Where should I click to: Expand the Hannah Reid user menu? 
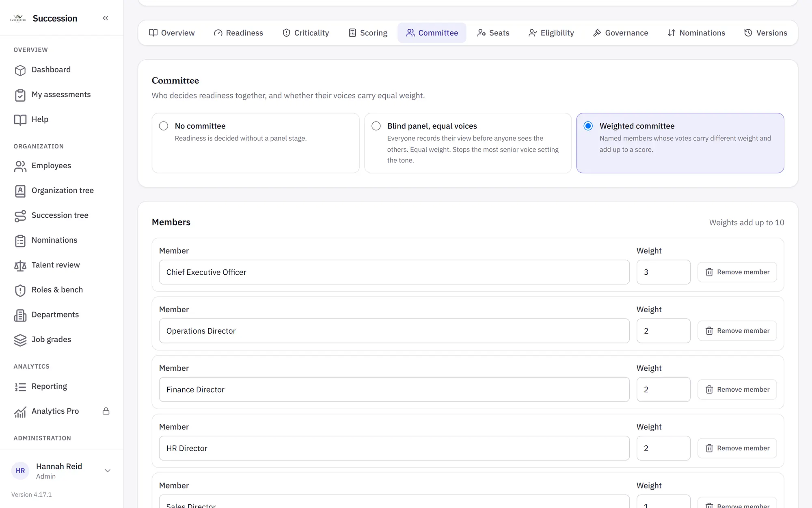tap(108, 471)
